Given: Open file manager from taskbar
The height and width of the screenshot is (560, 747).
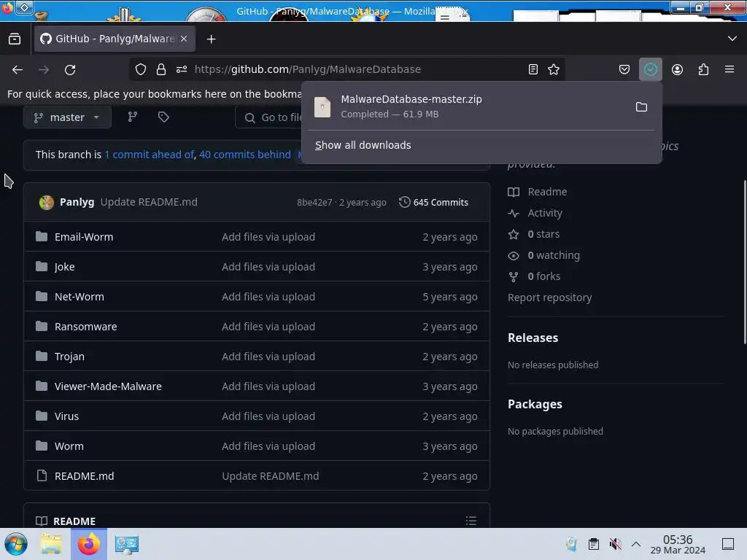Looking at the screenshot, I should 51,544.
